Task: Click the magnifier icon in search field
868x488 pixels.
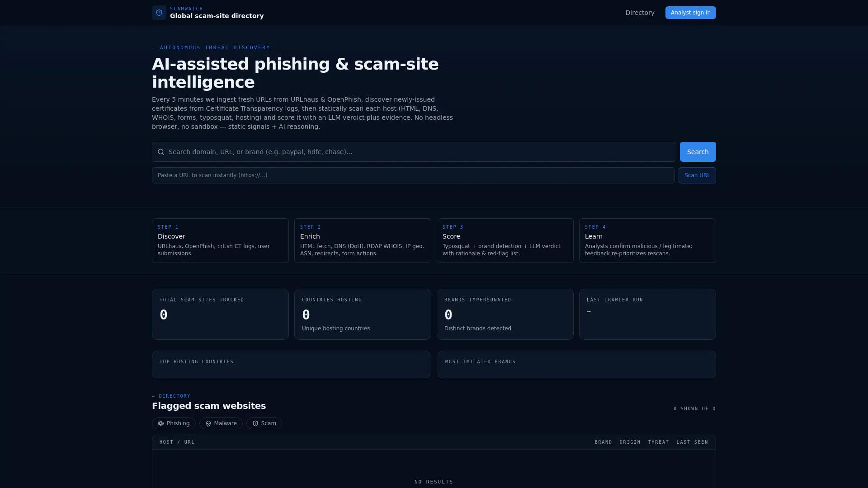Action: pos(161,152)
